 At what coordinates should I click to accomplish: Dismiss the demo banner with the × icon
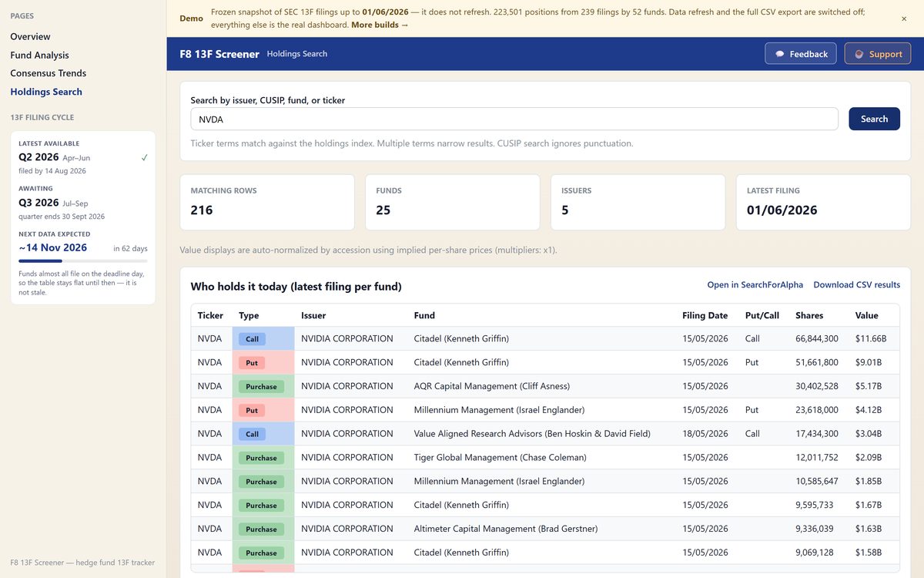point(904,18)
